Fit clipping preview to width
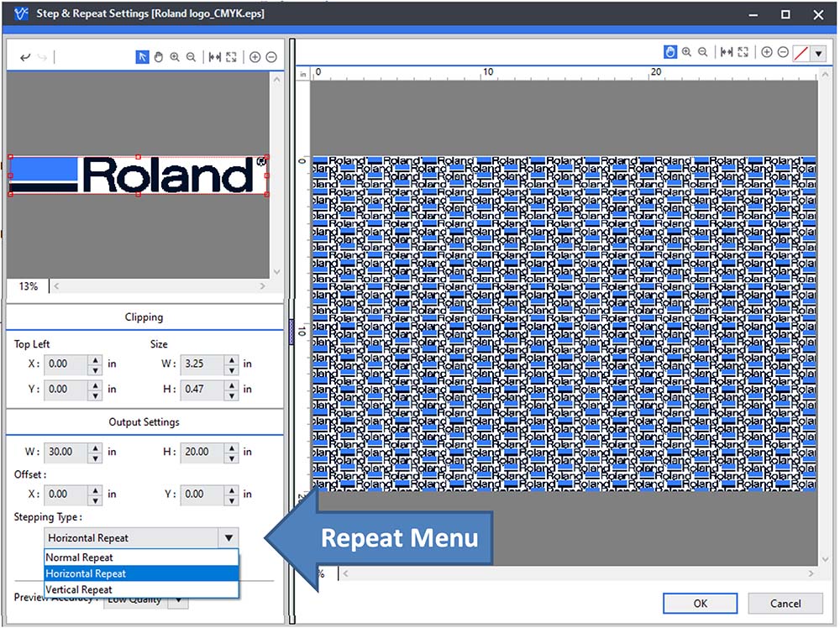The width and height of the screenshot is (840, 628). pos(215,57)
